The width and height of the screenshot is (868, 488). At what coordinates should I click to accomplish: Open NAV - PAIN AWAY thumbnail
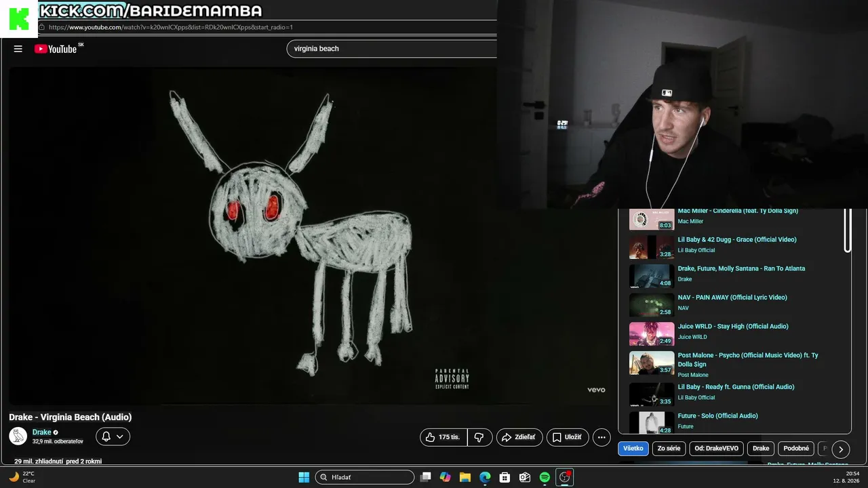pyautogui.click(x=652, y=305)
